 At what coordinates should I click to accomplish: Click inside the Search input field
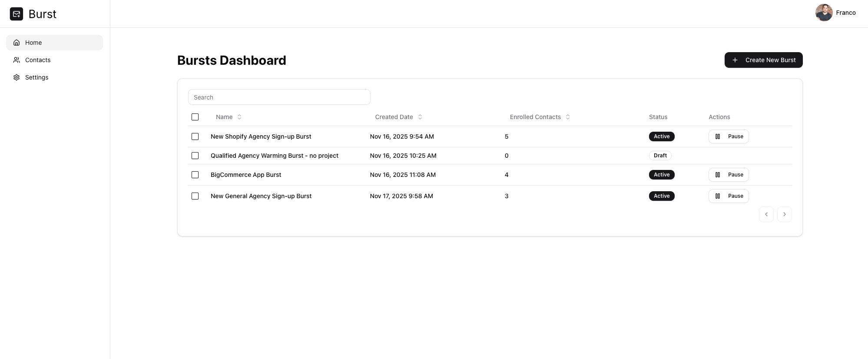pos(279,97)
